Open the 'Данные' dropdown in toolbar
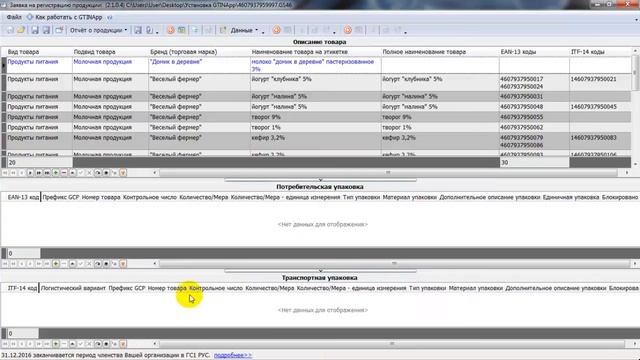Image resolution: width=640 pixels, height=360 pixels. [244, 30]
